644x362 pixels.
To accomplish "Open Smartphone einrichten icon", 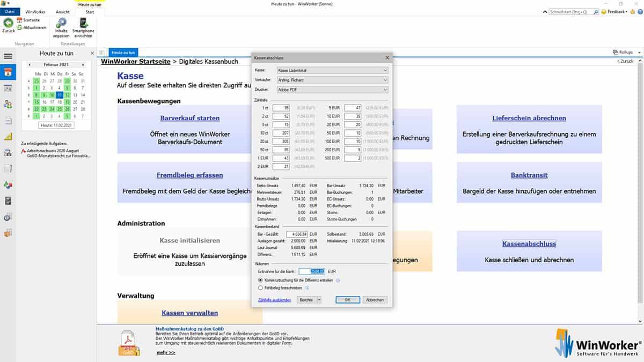I will [x=83, y=23].
